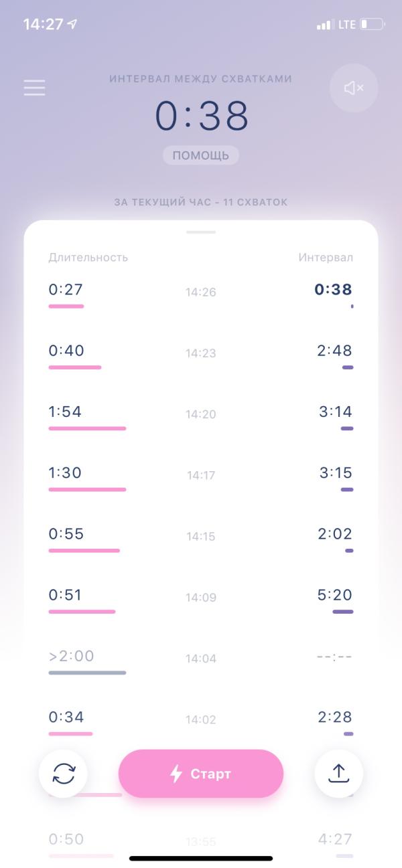Tap the Длительность column header
402x868 pixels.
[88, 258]
